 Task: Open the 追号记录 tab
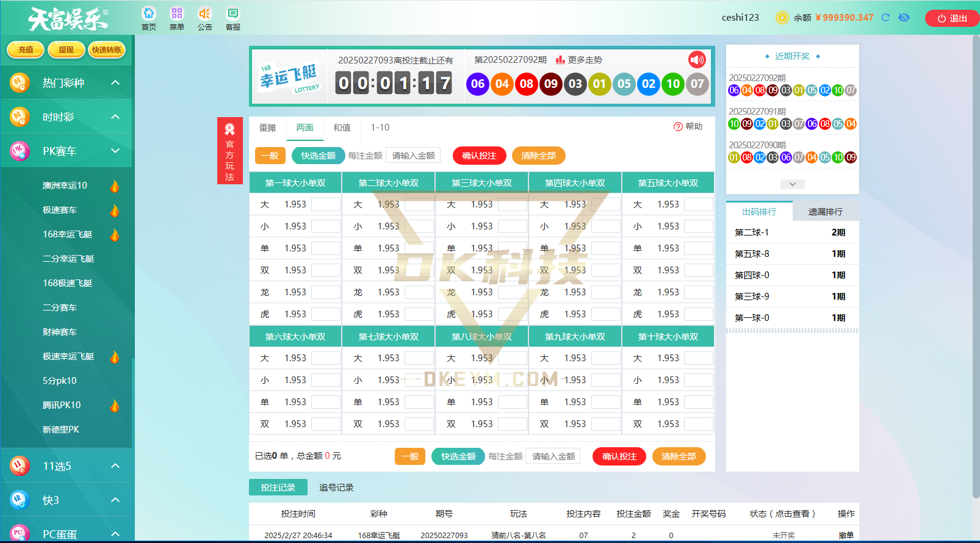click(336, 487)
